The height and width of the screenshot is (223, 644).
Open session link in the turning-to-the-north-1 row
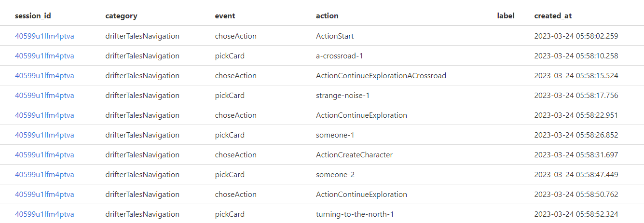44,214
